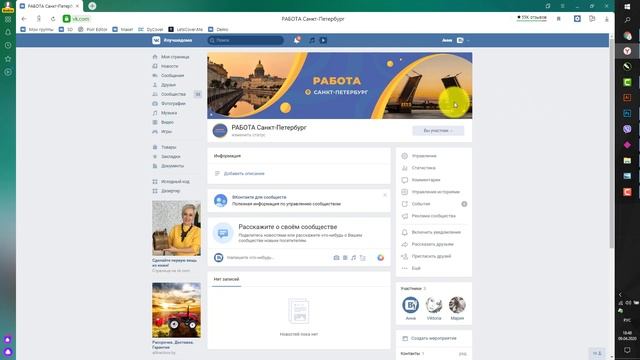Reload the page with refresh icon
Screen dimensions: 640x360
point(53,19)
